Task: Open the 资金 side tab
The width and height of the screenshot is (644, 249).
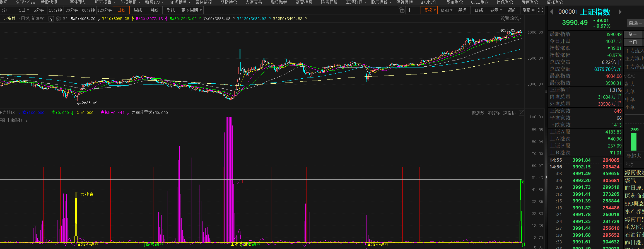Action: (633, 35)
